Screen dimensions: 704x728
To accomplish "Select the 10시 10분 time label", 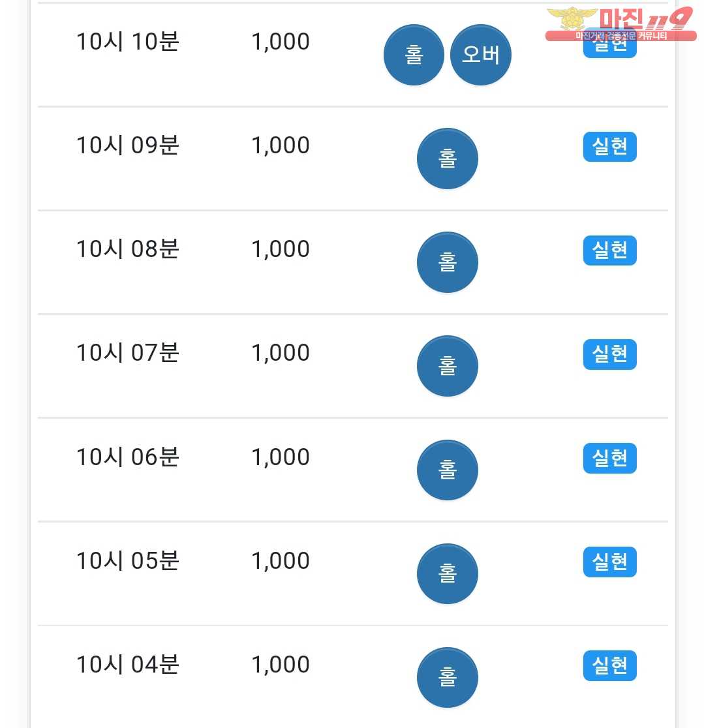I will [x=127, y=42].
